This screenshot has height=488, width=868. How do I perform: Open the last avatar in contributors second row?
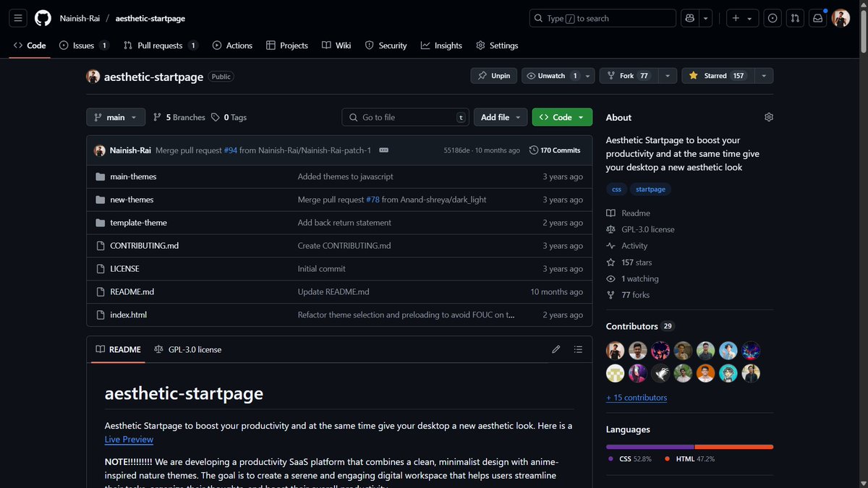pyautogui.click(x=751, y=373)
